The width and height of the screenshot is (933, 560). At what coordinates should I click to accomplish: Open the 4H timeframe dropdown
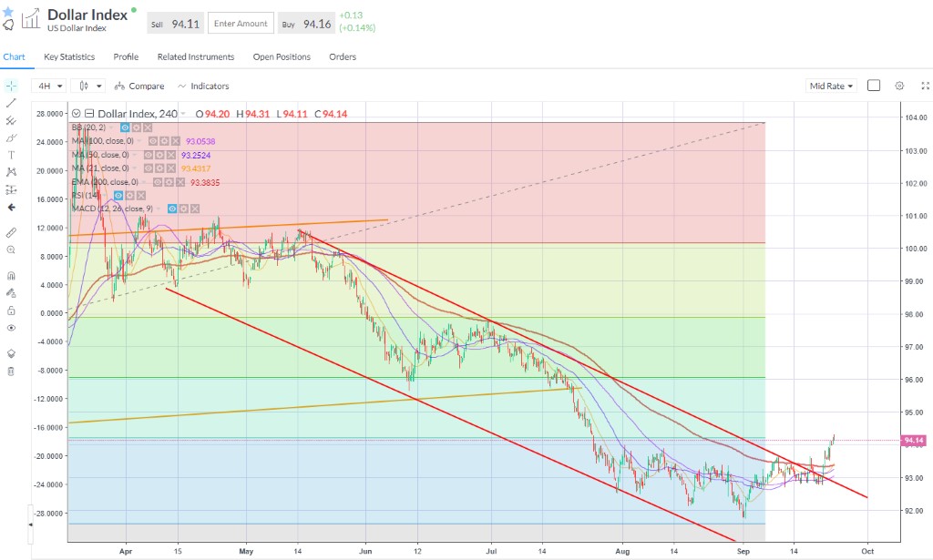pyautogui.click(x=48, y=86)
